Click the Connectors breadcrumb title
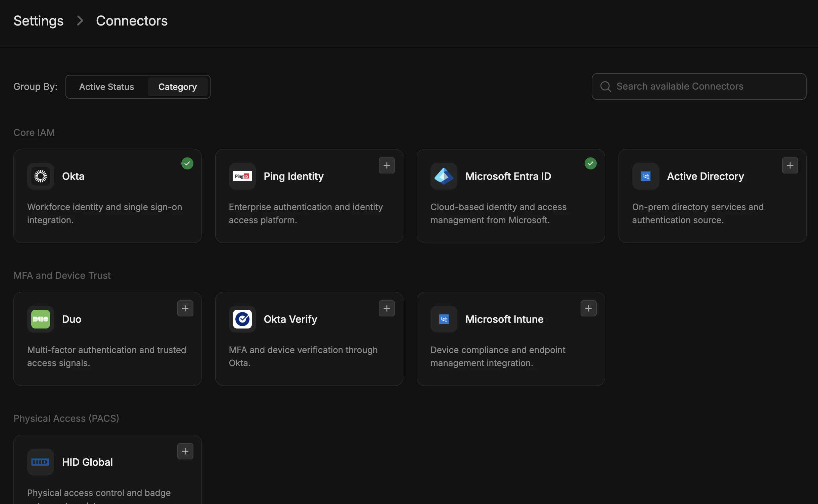Screen dimensions: 818x504 [x=132, y=21]
